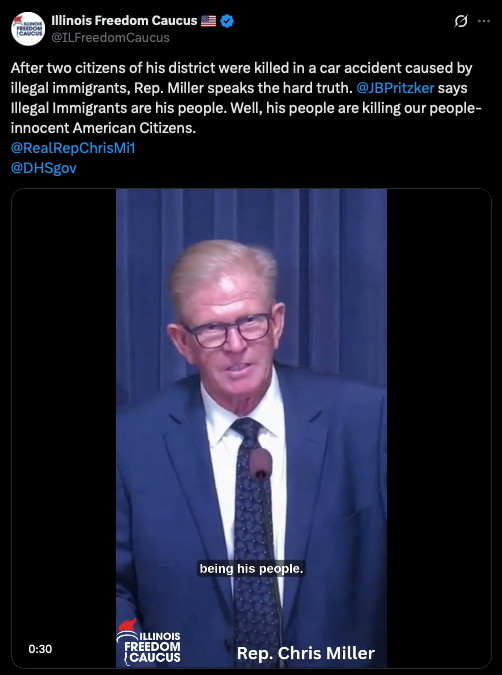Screen dimensions: 502x675
Task: Click the 0:30 video duration label
Action: point(40,649)
